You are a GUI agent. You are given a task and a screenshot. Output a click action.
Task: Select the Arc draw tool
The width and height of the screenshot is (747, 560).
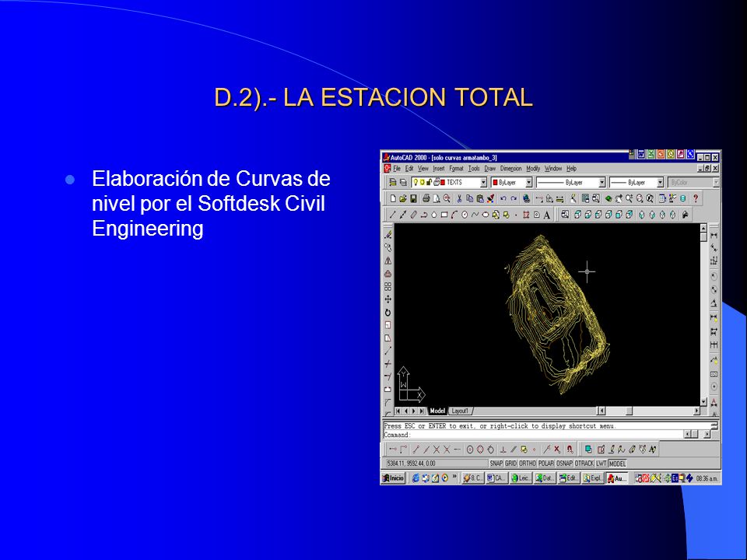tap(454, 215)
